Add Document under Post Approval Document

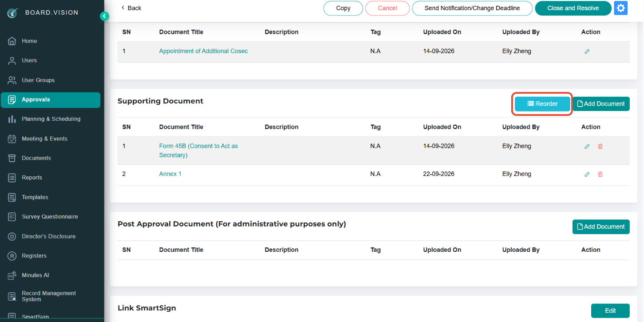tap(601, 227)
